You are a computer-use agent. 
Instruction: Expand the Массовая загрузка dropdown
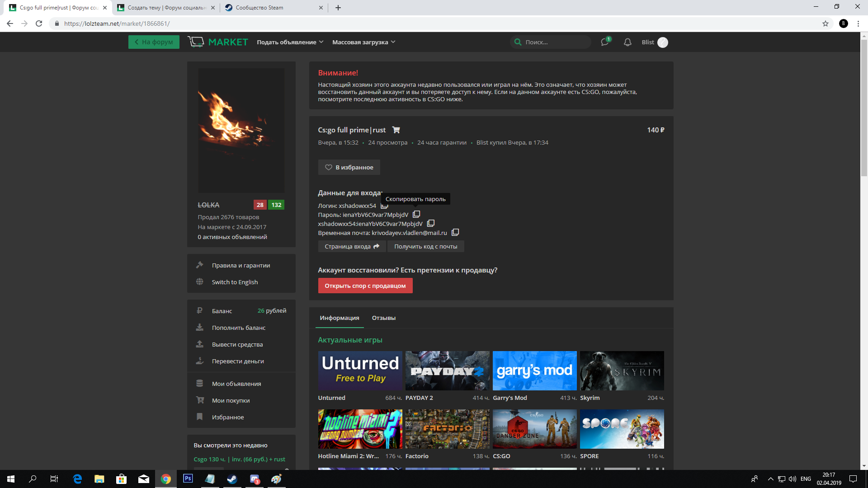tap(363, 42)
